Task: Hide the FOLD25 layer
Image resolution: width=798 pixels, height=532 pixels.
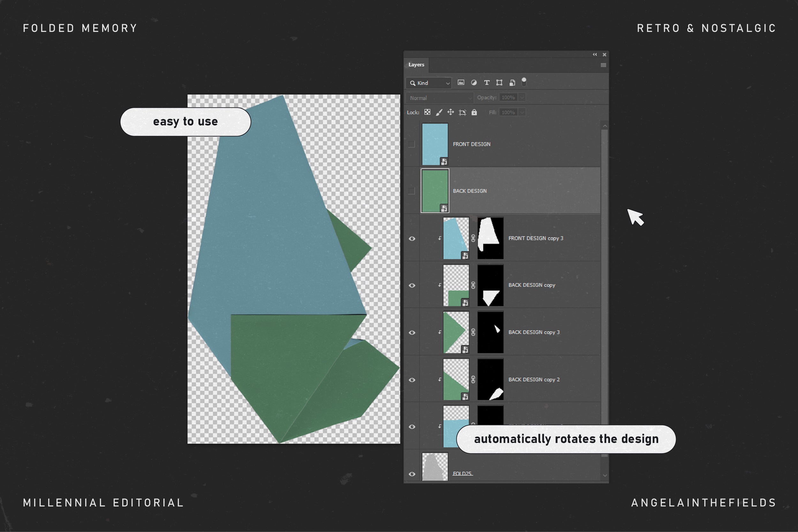Action: [413, 474]
